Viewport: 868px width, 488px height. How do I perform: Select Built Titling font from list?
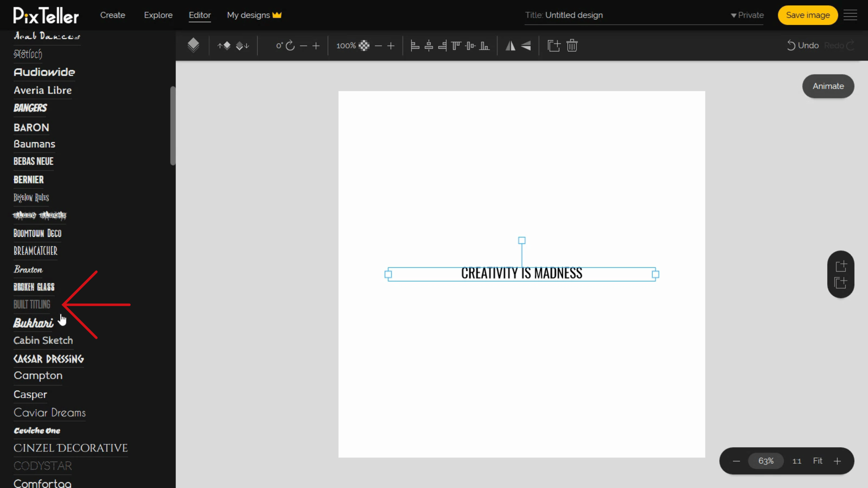pos(32,305)
